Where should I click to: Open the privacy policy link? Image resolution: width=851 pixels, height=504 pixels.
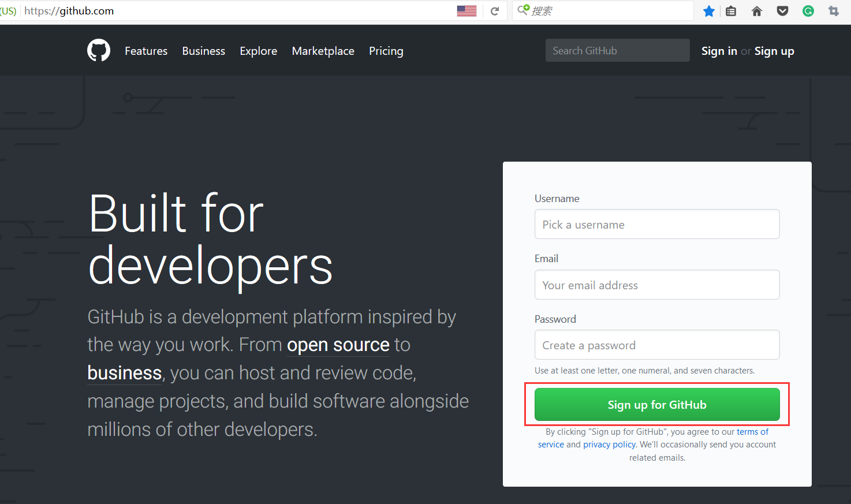(609, 445)
